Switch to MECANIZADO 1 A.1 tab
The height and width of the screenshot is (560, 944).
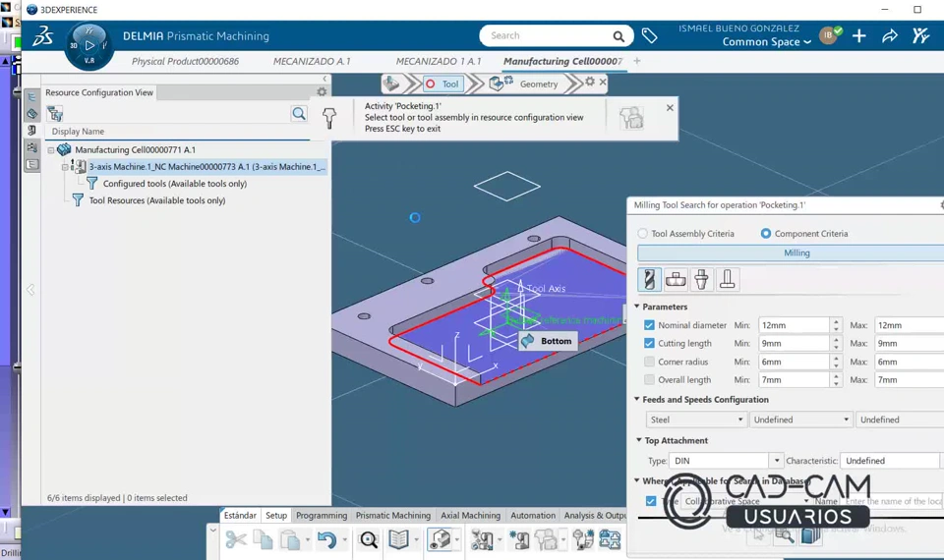tap(439, 61)
